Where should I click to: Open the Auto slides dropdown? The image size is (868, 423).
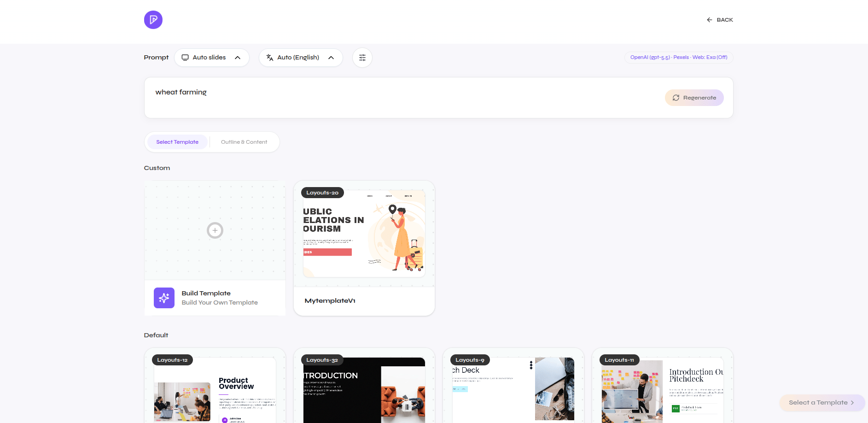point(211,58)
